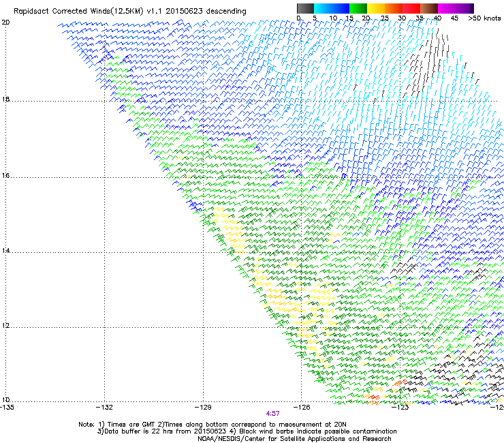This screenshot has width=504, height=443.
Task: Click the NOAA/NESDIS credit line
Action: 294,439
